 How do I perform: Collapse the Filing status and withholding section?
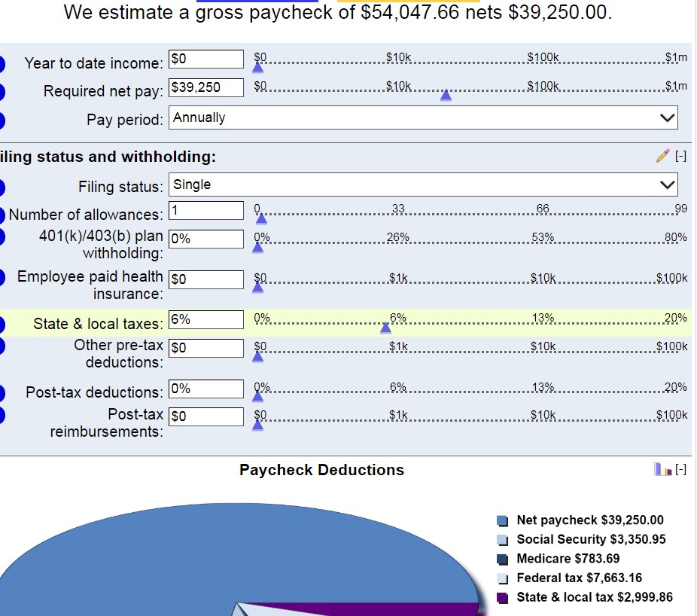coord(680,156)
